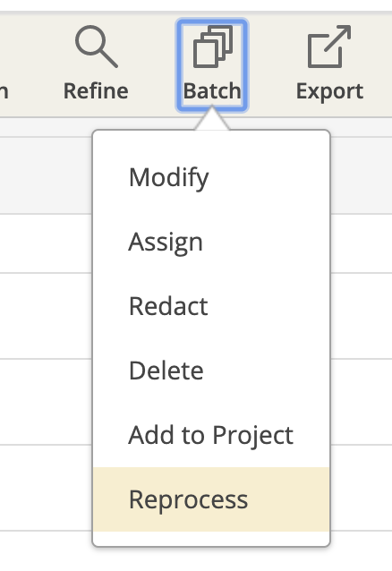The image size is (392, 571).
Task: Select the Refine text label
Action: (96, 90)
